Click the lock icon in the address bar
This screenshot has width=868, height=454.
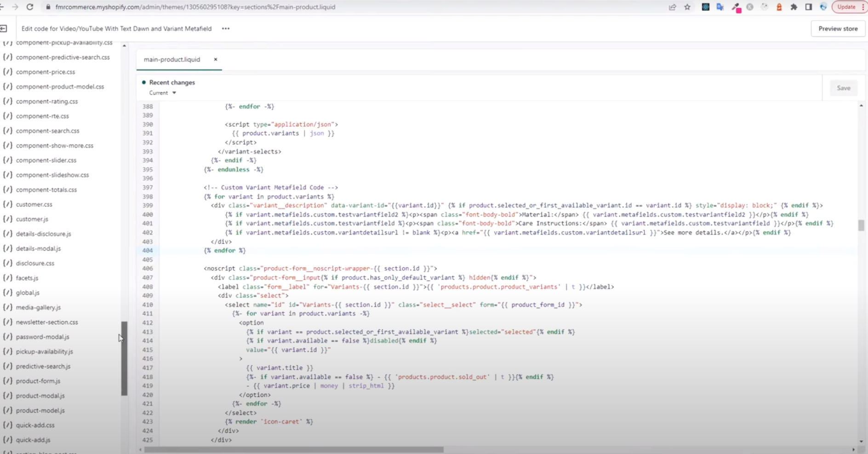(47, 7)
